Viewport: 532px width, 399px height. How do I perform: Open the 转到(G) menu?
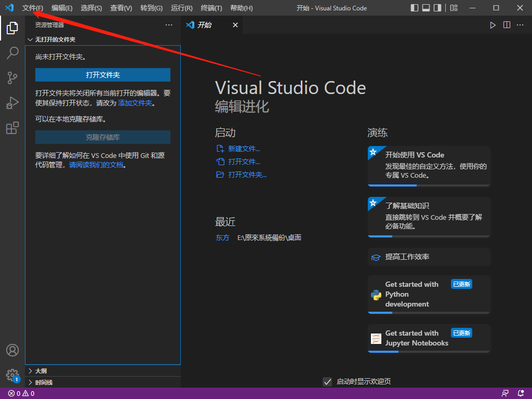point(151,8)
